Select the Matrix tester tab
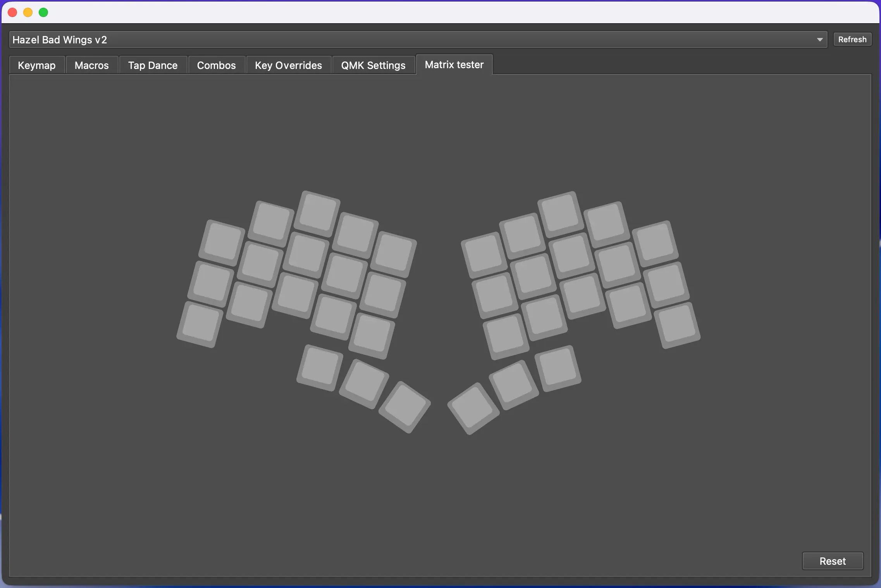The image size is (881, 588). (x=454, y=64)
